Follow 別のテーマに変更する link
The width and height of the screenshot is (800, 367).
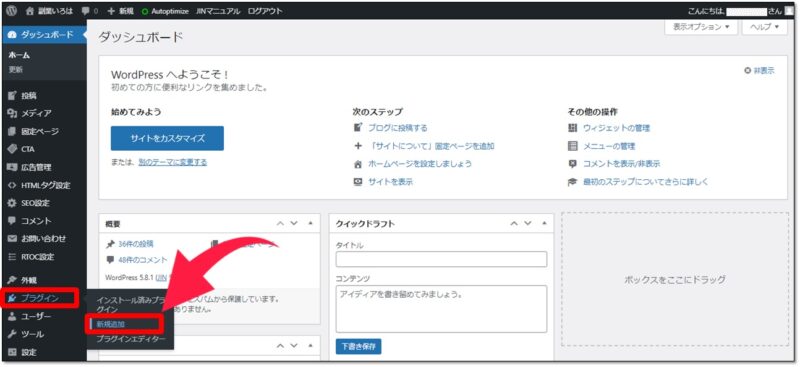pos(172,162)
